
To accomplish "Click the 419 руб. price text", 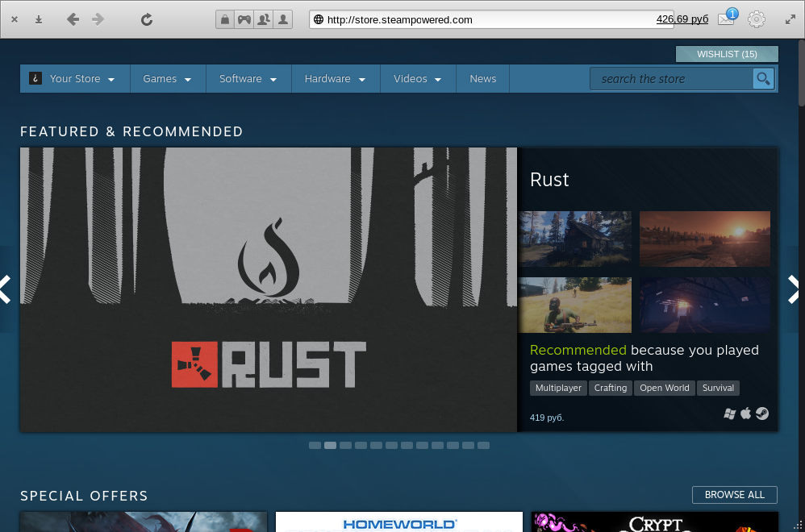I will point(547,418).
